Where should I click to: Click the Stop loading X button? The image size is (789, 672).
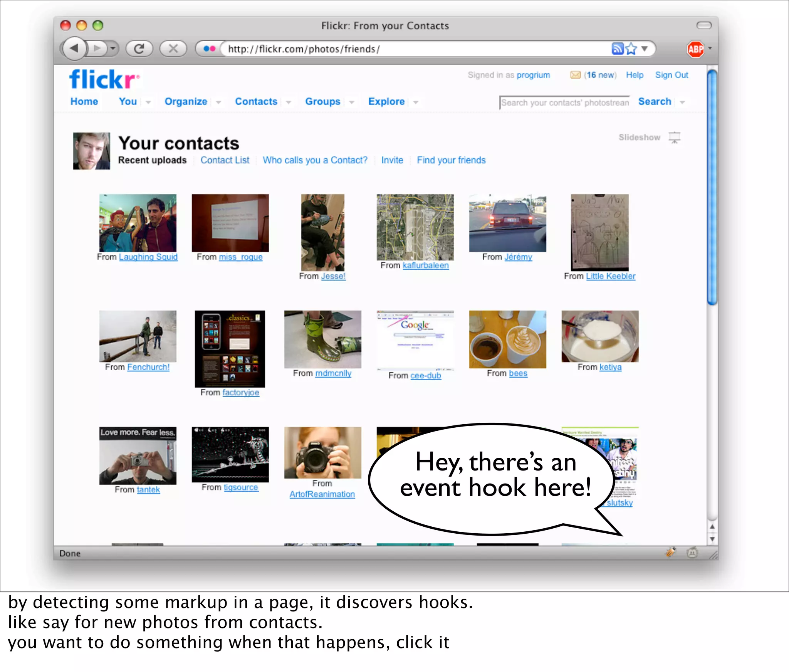tap(173, 49)
